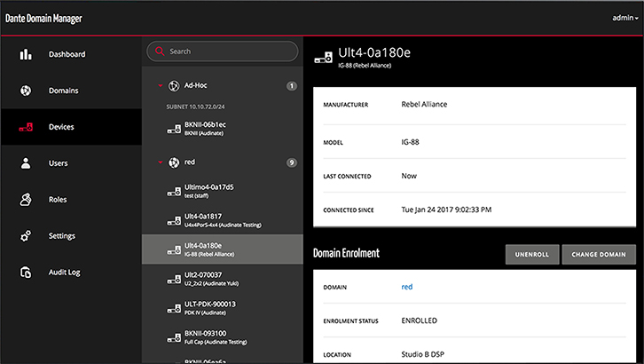The width and height of the screenshot is (644, 364).
Task: Click the Users person icon
Action: tap(26, 163)
